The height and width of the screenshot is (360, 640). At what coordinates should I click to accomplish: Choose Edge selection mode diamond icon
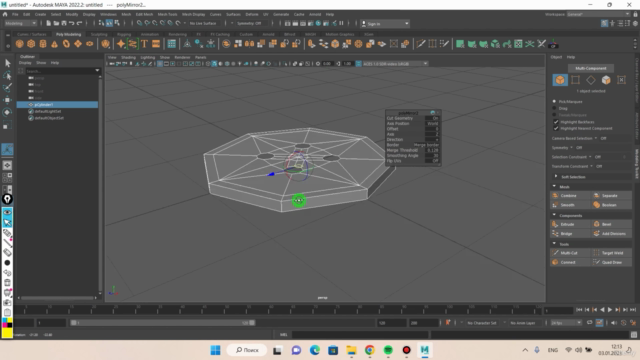[591, 80]
